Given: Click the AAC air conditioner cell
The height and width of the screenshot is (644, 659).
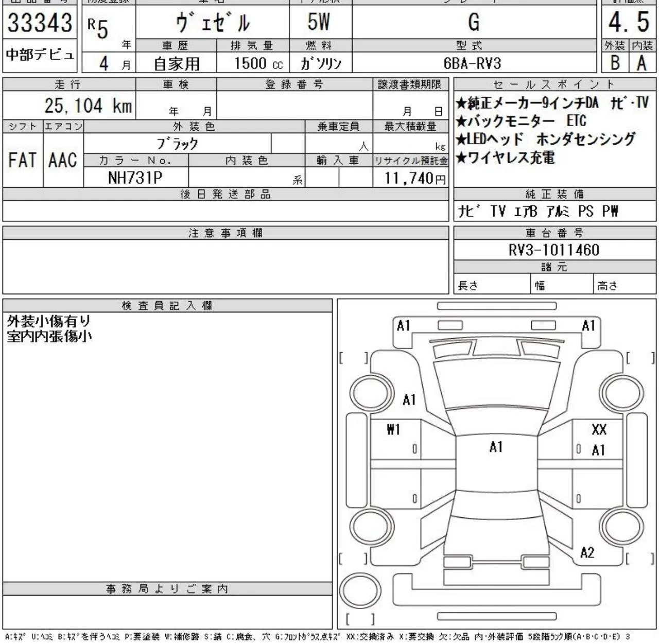Looking at the screenshot, I should (x=63, y=160).
